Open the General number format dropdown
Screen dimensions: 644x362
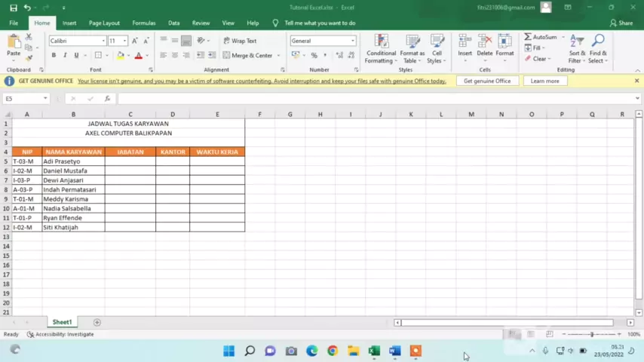click(x=352, y=41)
